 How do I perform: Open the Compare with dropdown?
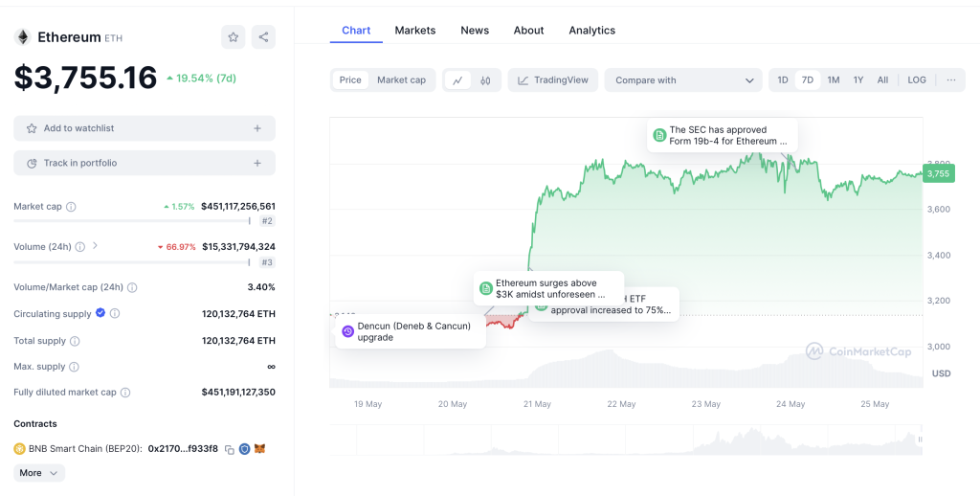(x=683, y=80)
